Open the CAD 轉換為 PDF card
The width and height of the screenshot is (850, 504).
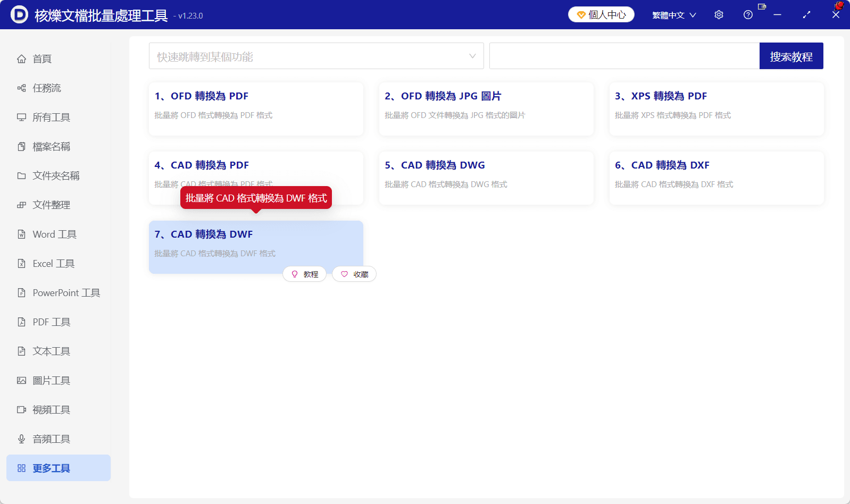tap(256, 178)
